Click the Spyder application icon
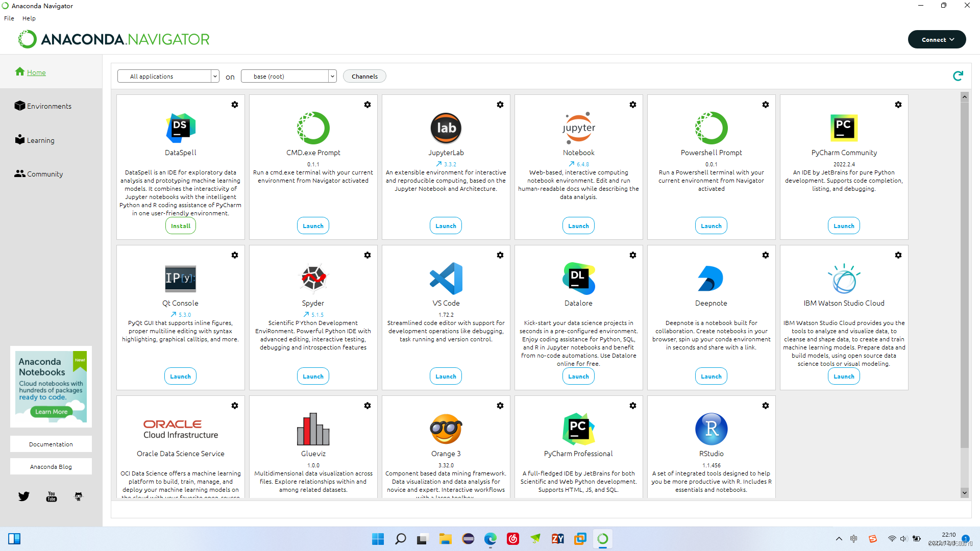Viewport: 980px width, 551px height. click(313, 279)
